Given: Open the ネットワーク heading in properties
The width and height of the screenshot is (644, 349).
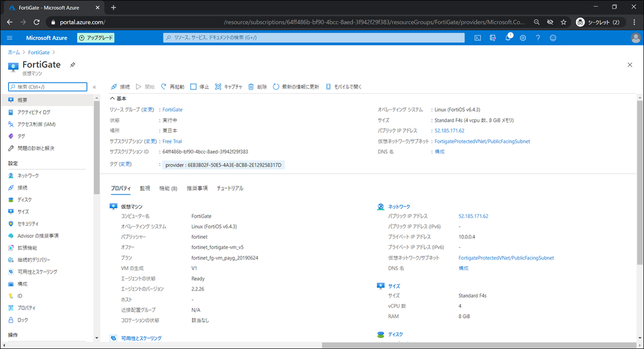Looking at the screenshot, I should click(399, 206).
